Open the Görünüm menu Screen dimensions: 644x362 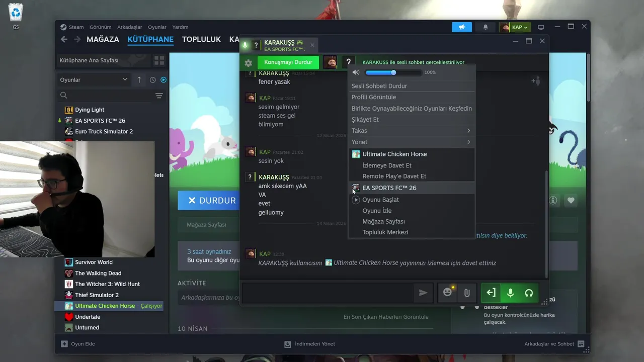[x=100, y=27]
